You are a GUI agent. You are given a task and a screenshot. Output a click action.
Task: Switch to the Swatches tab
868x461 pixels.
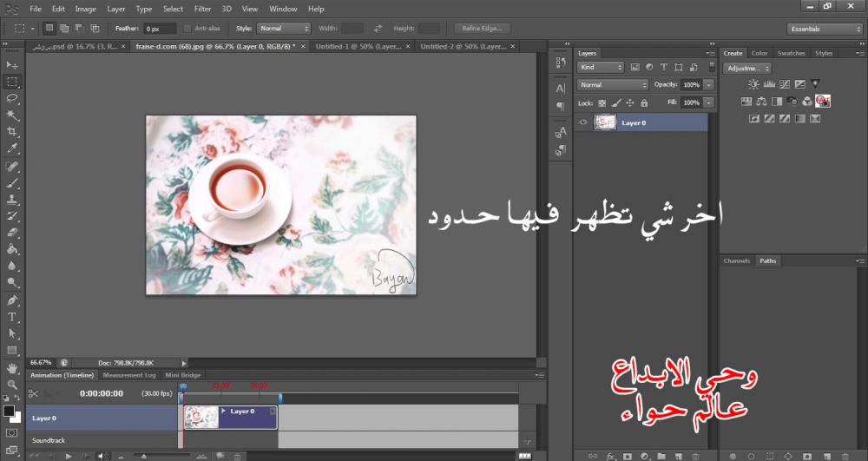coord(791,53)
